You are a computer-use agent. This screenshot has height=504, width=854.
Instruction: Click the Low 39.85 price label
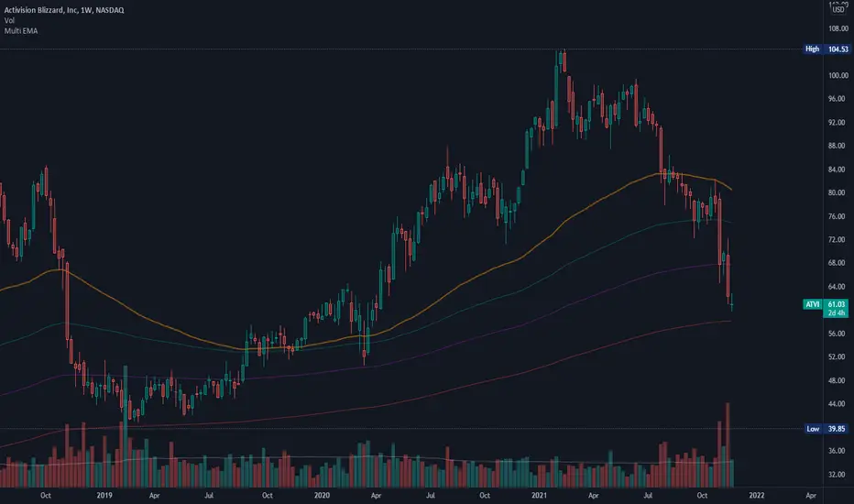[827, 429]
